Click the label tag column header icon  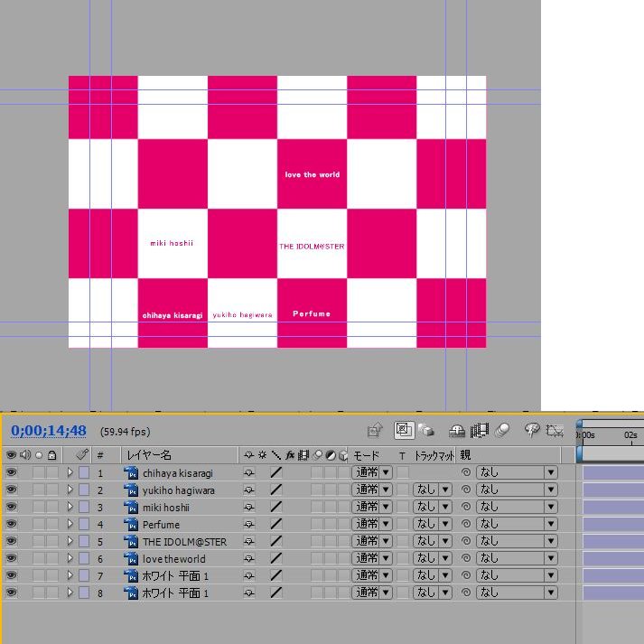tap(82, 454)
